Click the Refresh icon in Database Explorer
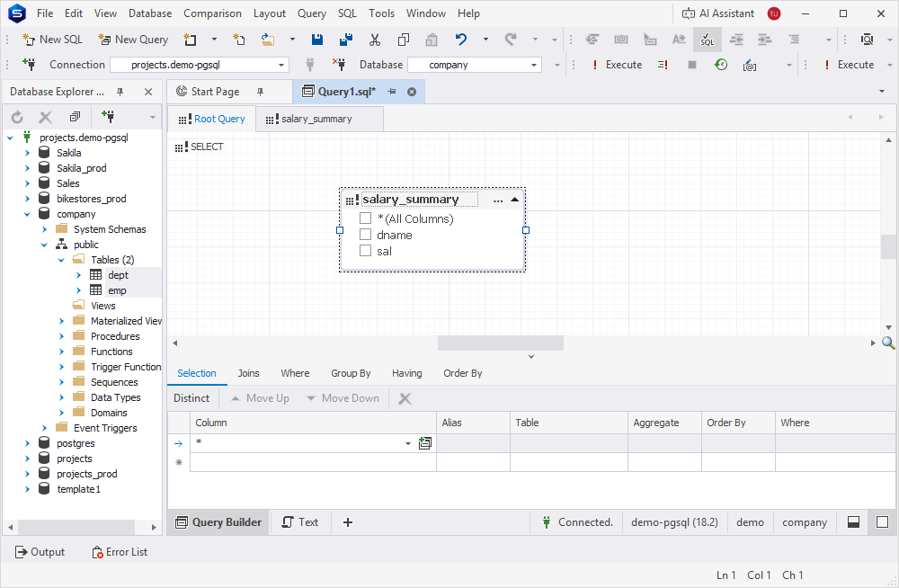899x588 pixels. [17, 117]
